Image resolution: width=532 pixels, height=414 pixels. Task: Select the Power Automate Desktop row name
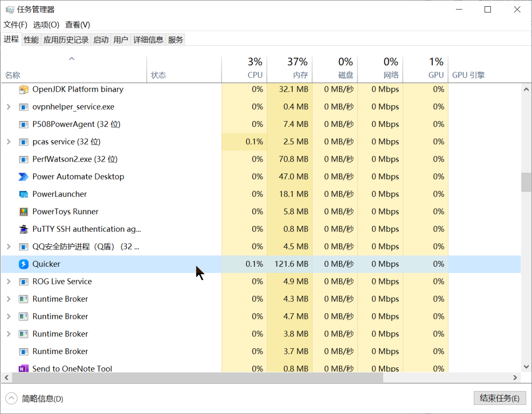78,177
